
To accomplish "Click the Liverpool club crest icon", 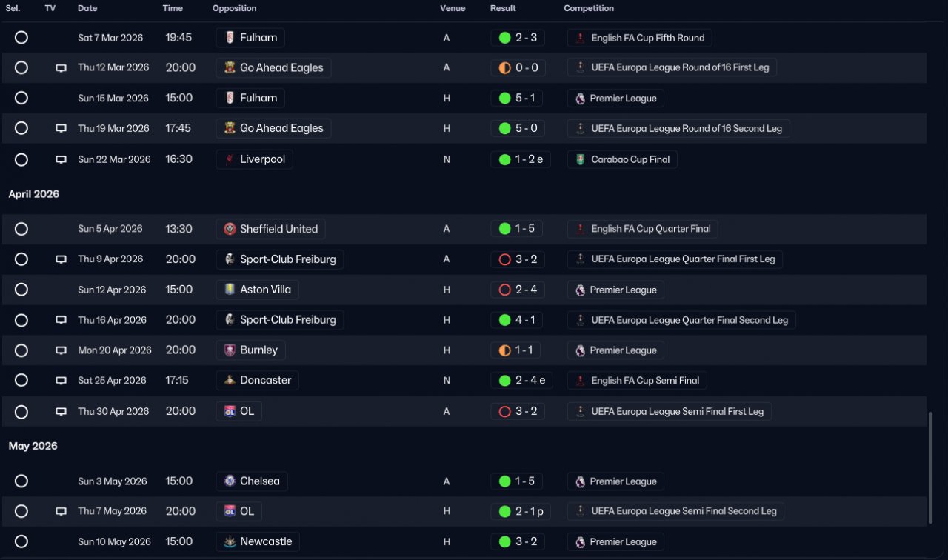I will click(230, 159).
